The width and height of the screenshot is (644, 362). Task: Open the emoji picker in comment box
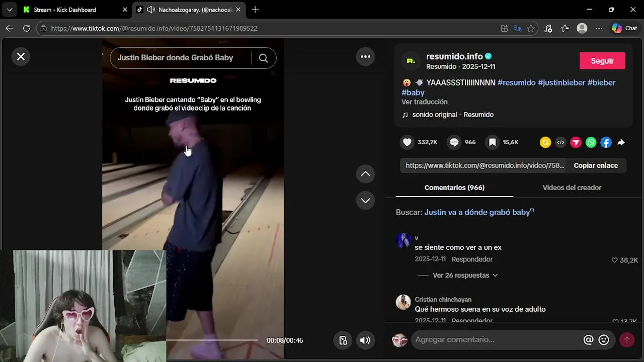tap(604, 340)
